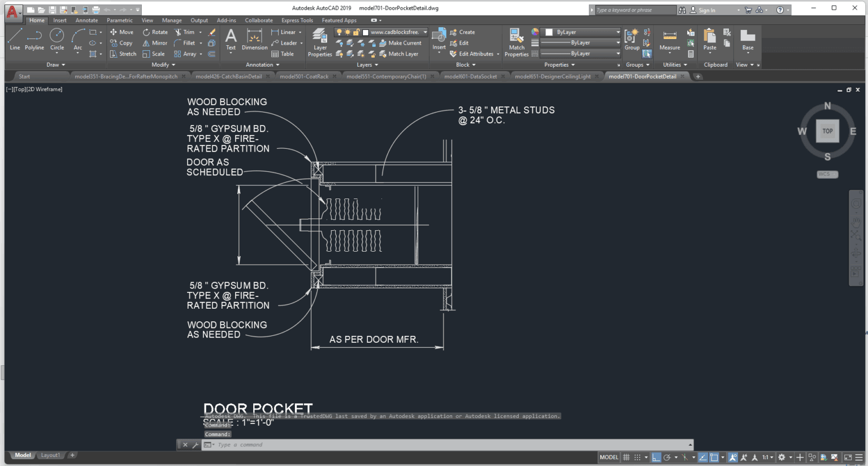This screenshot has width=868, height=466.
Task: Toggle Snap Mode in the status bar
Action: click(639, 457)
